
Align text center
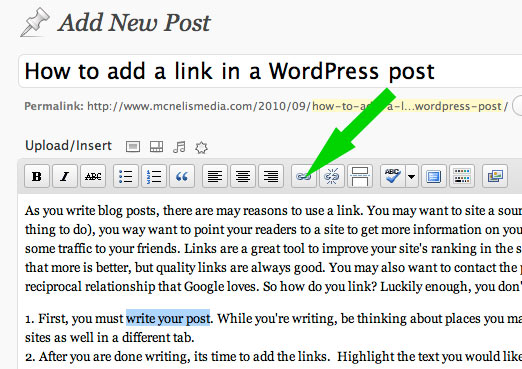tap(243, 176)
